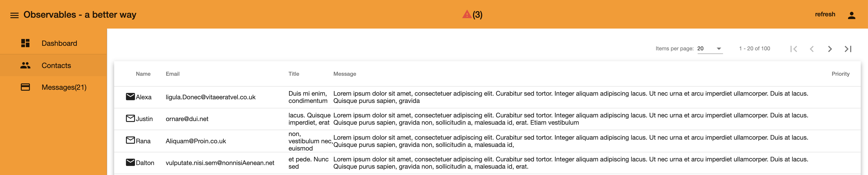Image resolution: width=868 pixels, height=175 pixels.
Task: Open the hamburger navigation menu
Action: pyautogui.click(x=14, y=15)
